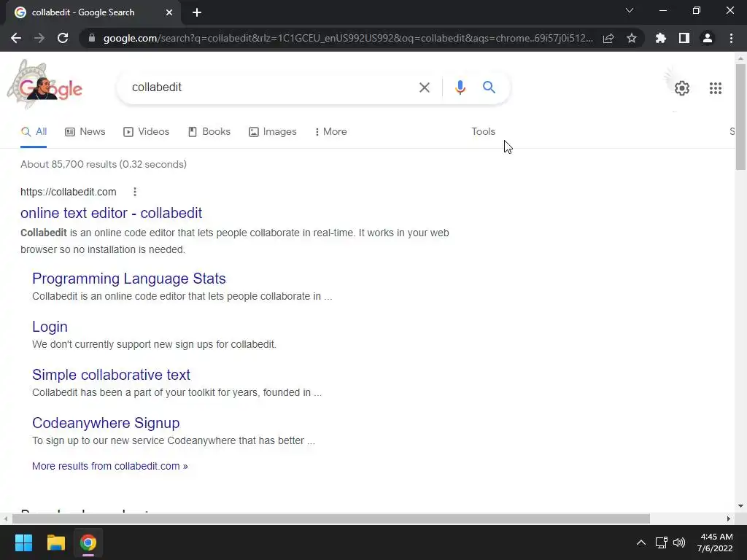
Task: Open the Google apps grid
Action: pos(715,88)
